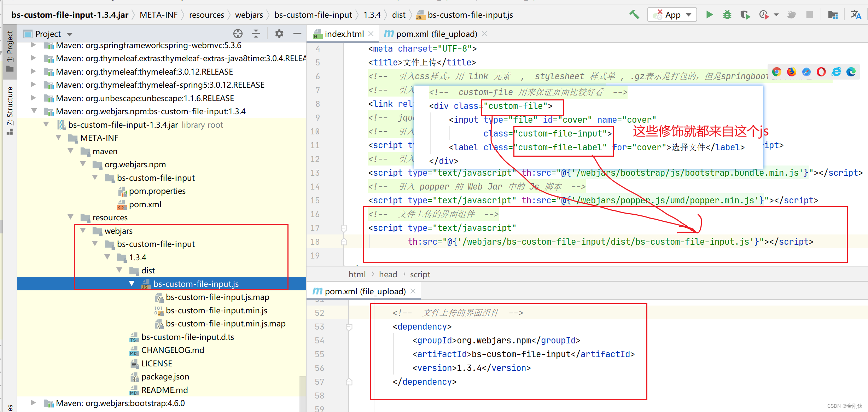Viewport: 868px width, 412px height.
Task: Click the close button on index.html tab
Action: click(x=370, y=33)
